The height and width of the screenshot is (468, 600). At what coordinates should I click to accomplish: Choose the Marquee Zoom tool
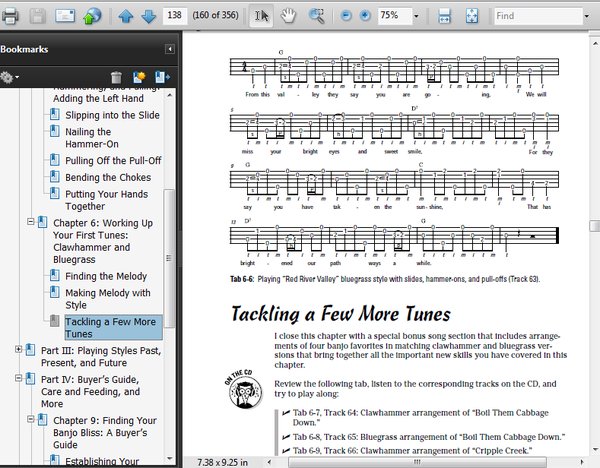[x=316, y=16]
